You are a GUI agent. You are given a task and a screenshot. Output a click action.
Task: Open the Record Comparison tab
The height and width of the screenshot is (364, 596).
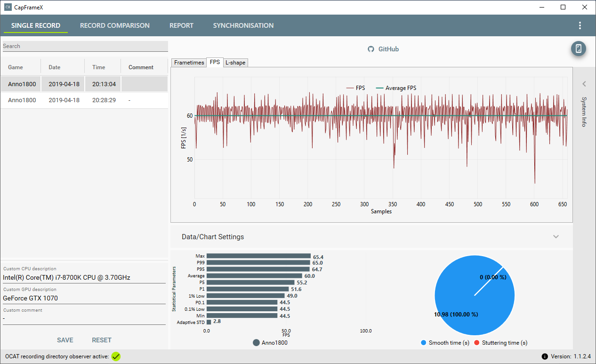click(x=115, y=25)
